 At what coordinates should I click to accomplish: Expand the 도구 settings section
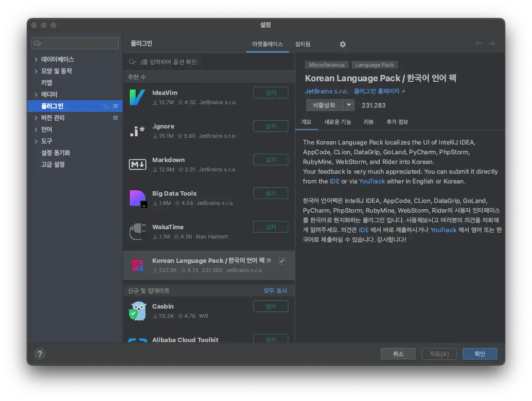point(36,141)
